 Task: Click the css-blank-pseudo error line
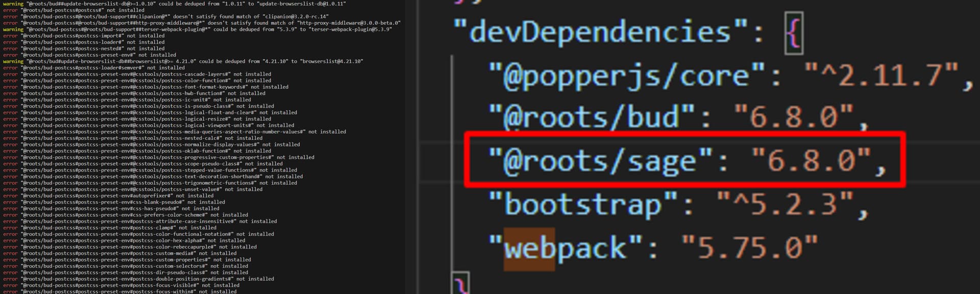point(114,202)
